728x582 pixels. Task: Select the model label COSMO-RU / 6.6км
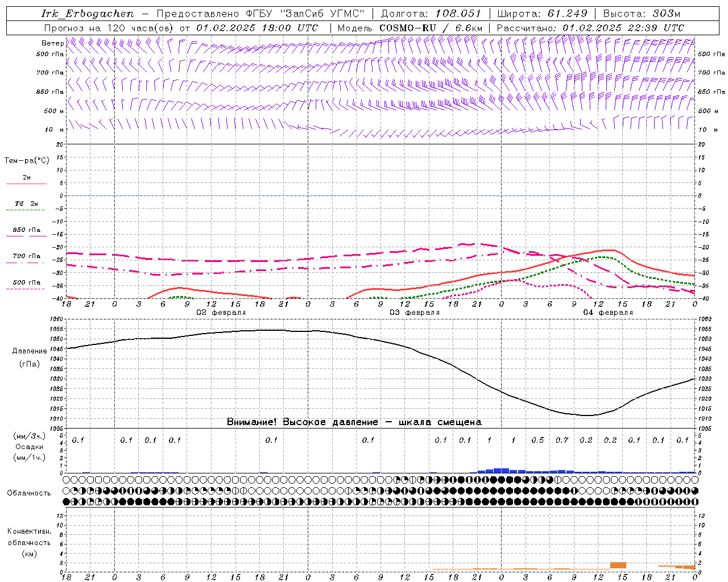[431, 28]
